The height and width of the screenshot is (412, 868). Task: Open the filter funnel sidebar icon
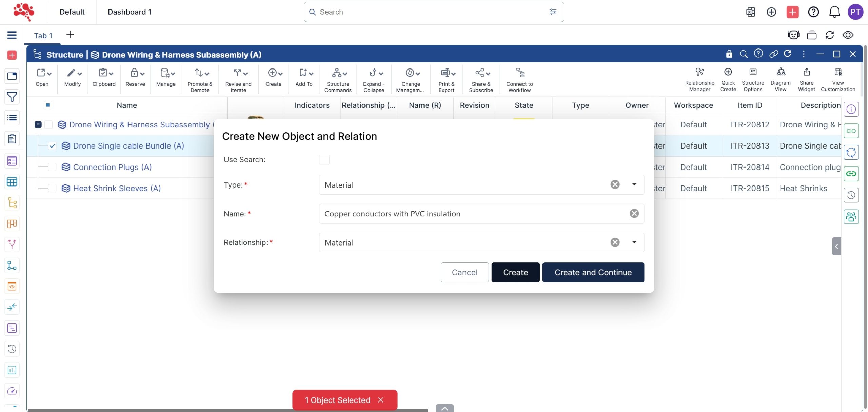coord(12,97)
